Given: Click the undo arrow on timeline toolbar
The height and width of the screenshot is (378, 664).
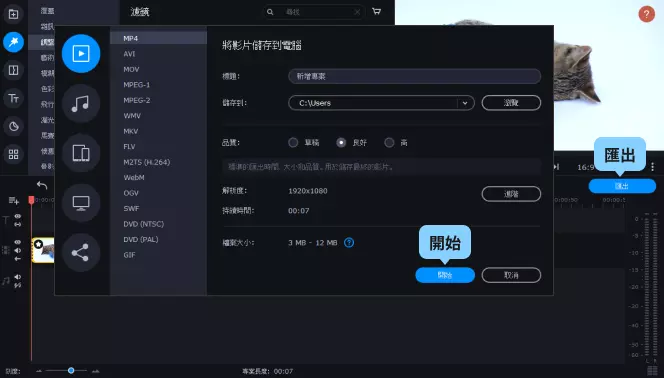Looking at the screenshot, I should (42, 185).
